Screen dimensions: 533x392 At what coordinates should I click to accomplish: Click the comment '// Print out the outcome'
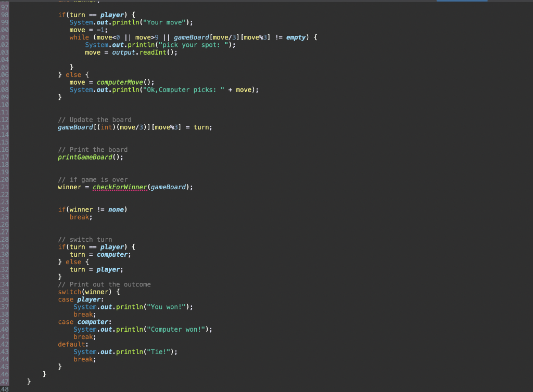104,284
